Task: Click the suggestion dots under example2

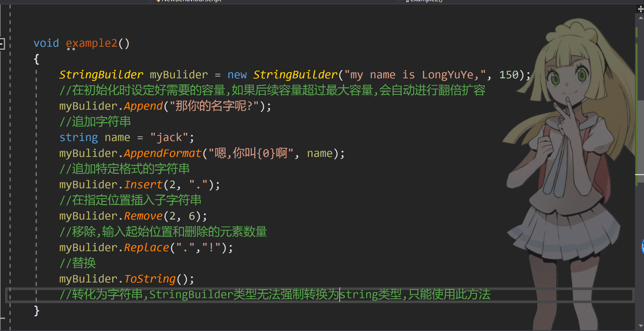Action: click(x=71, y=49)
